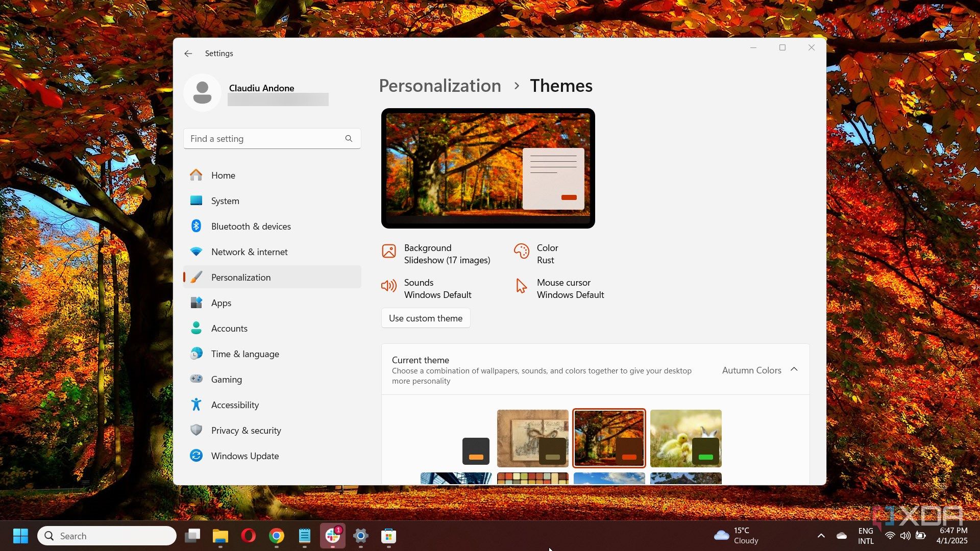Open Time & language settings
Image resolution: width=980 pixels, height=551 pixels.
[272, 354]
